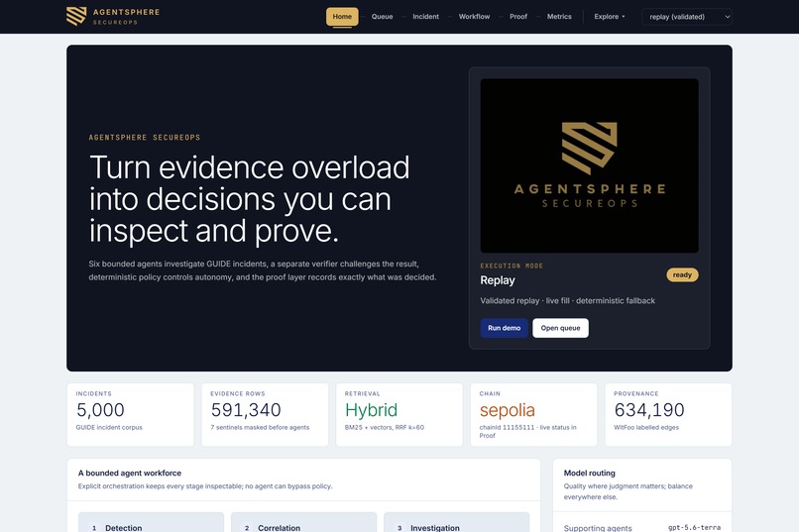Viewport: 799px width, 532px height.
Task: Click the 'Supporting agents' row label
Action: pyautogui.click(x=598, y=528)
